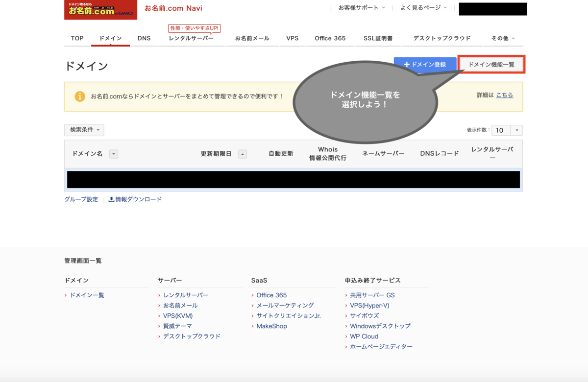Image resolution: width=588 pixels, height=382 pixels.
Task: Open the Office 365 tab
Action: [330, 38]
